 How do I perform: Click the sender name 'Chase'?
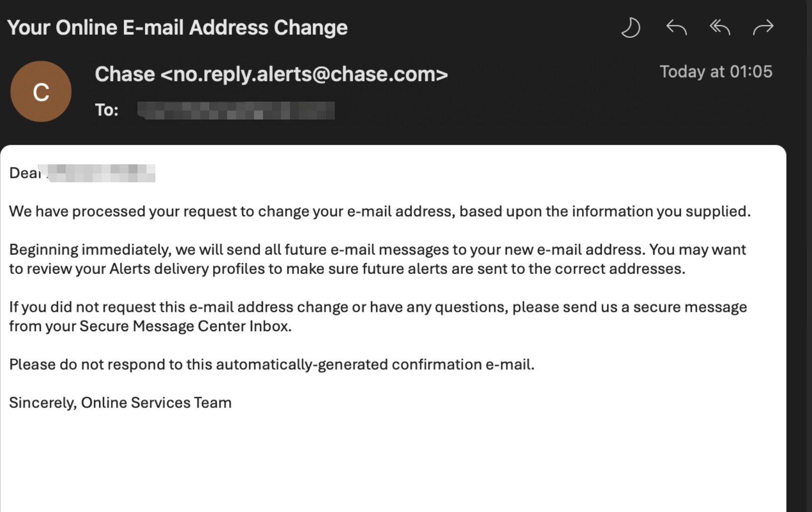coord(125,74)
